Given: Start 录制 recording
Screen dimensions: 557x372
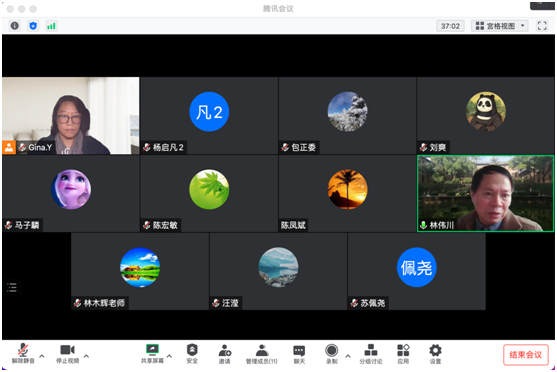Looking at the screenshot, I should [x=331, y=353].
